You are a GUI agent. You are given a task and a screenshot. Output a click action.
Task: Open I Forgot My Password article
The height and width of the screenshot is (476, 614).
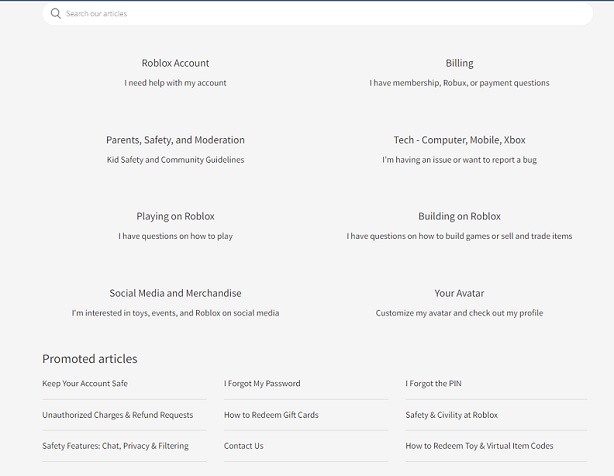(x=262, y=383)
